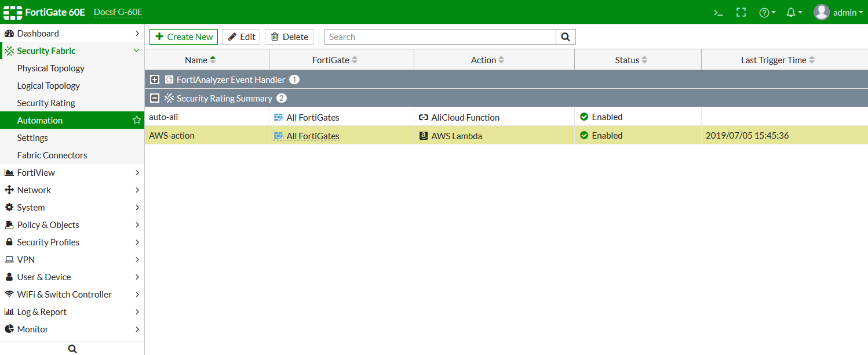
Task: Collapse the Security Rating Summary group
Action: pyautogui.click(x=155, y=99)
